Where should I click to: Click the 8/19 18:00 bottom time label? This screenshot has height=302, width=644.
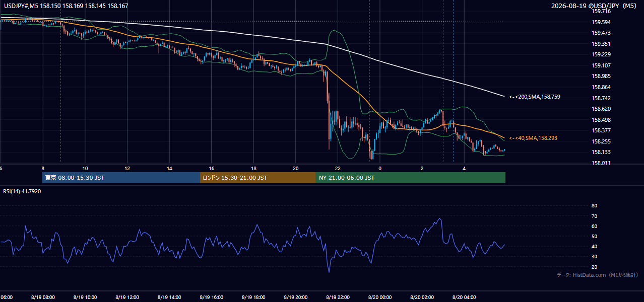pyautogui.click(x=253, y=297)
